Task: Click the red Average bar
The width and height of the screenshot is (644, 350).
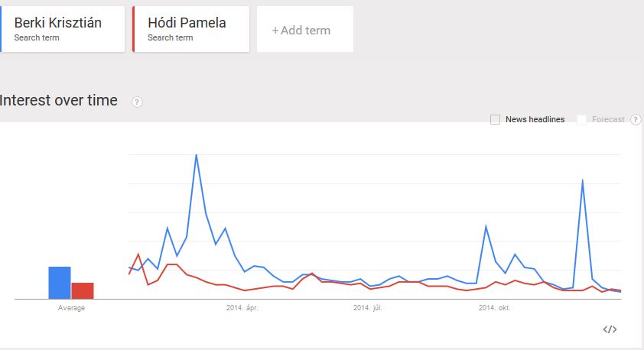Action: (x=83, y=290)
